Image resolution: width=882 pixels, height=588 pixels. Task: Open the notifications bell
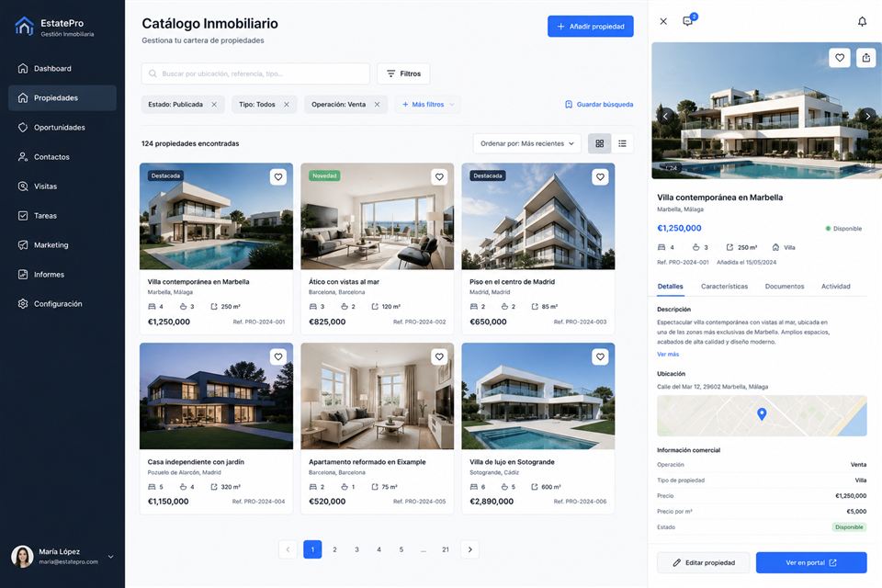(x=862, y=21)
